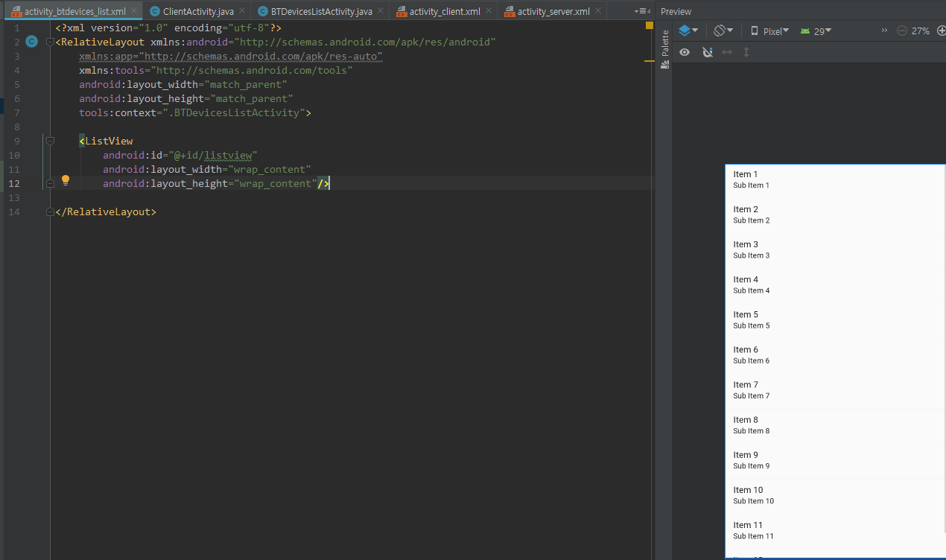Select 'Sub Item 5' in the preview list
The width and height of the screenshot is (946, 560).
click(x=752, y=325)
